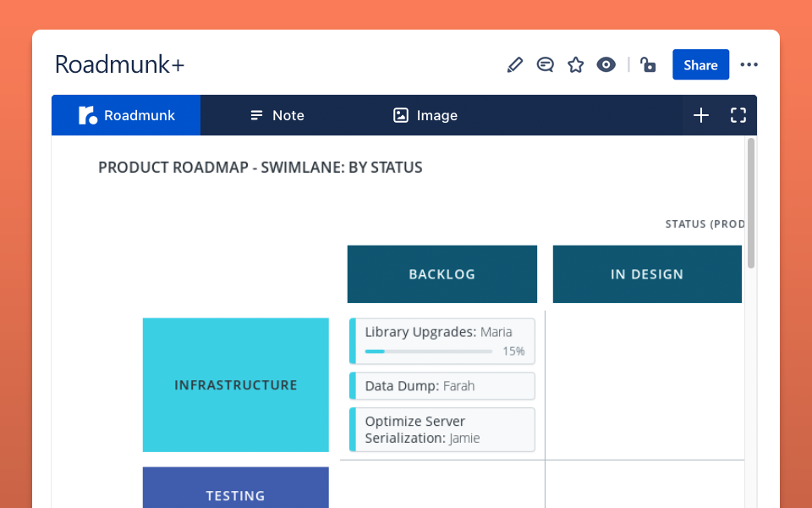Click the Product Roadmap - Swimlane: By Status heading

[x=261, y=168]
